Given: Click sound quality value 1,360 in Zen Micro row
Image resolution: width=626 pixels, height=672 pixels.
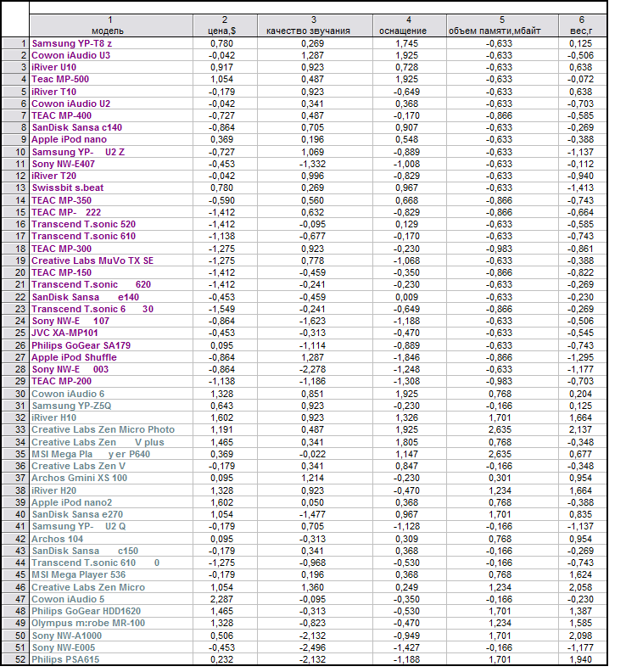Looking at the screenshot, I should pos(313,587).
